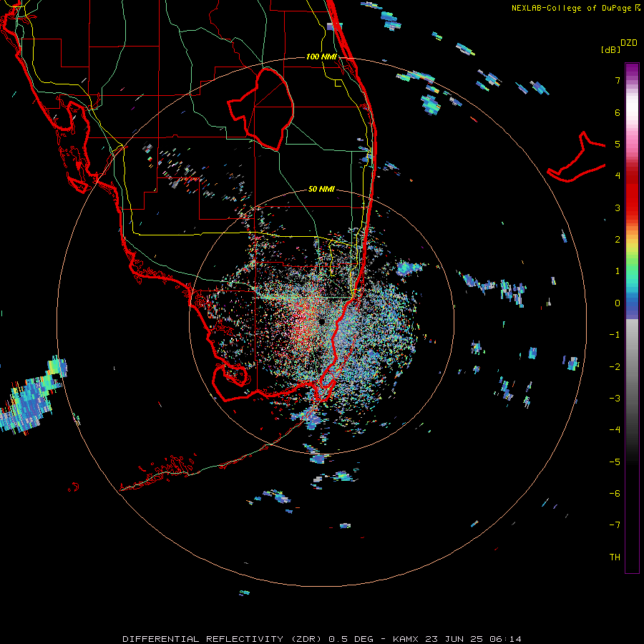Viewport: 644px width, 644px height.
Task: Click the [dB] units label
Action: (610, 49)
